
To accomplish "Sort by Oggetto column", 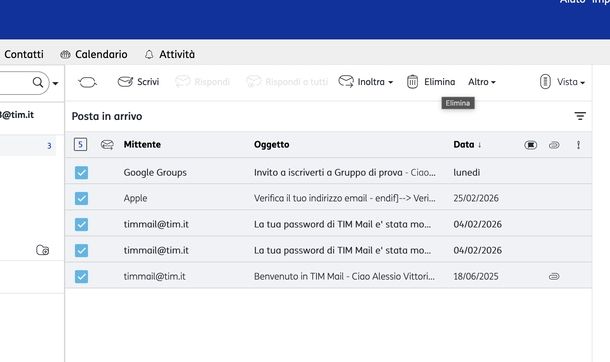I will point(272,144).
